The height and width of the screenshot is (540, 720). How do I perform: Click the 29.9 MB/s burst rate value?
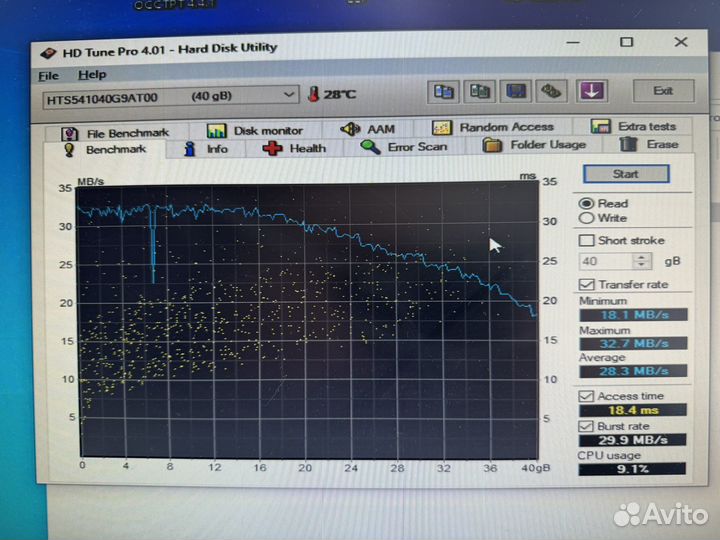[x=632, y=440]
